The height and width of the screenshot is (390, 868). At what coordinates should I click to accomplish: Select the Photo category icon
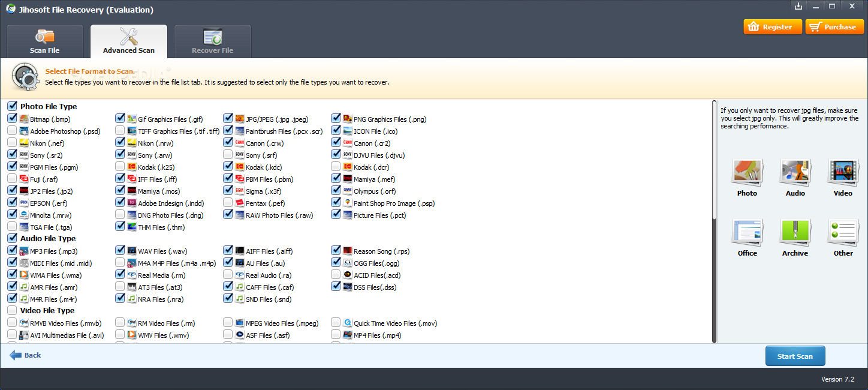[747, 173]
